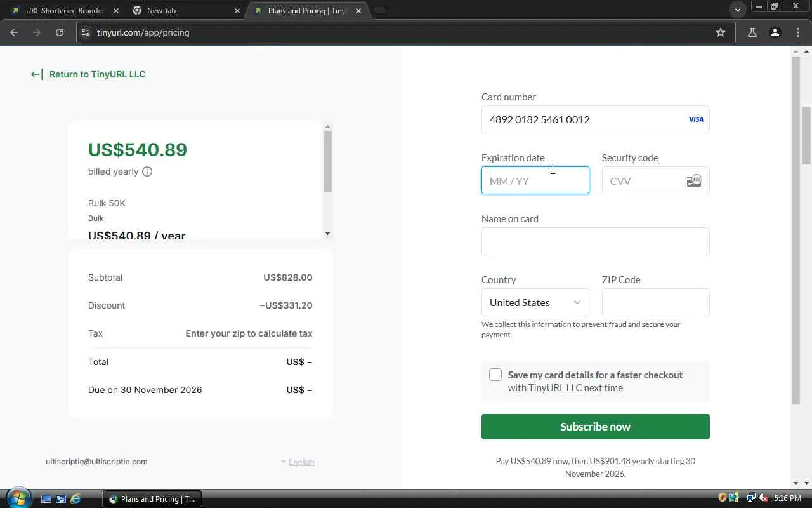The height and width of the screenshot is (508, 812).
Task: Switch to the New Tab tab
Action: pos(185,11)
